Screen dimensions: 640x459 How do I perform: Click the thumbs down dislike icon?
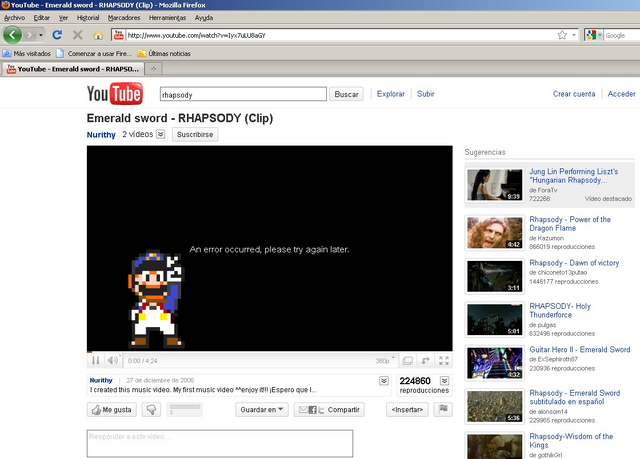[x=151, y=410]
